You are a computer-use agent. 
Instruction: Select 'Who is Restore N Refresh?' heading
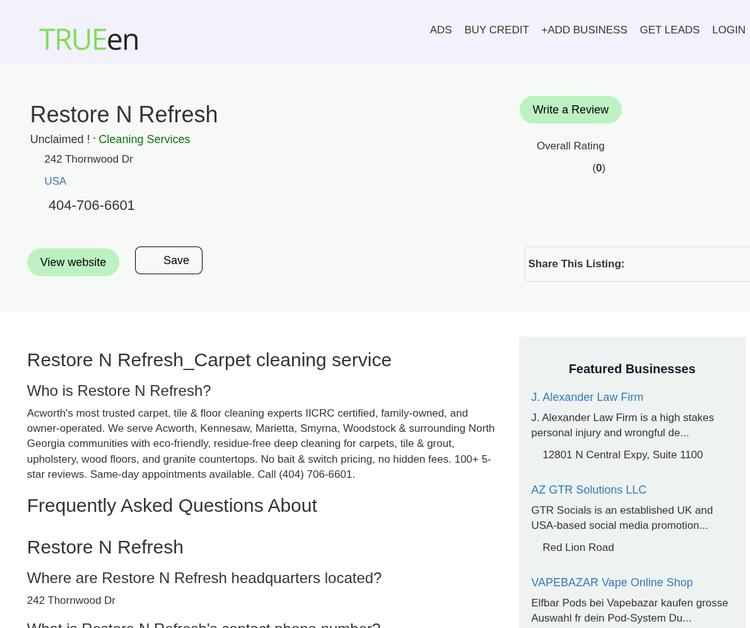(x=119, y=391)
